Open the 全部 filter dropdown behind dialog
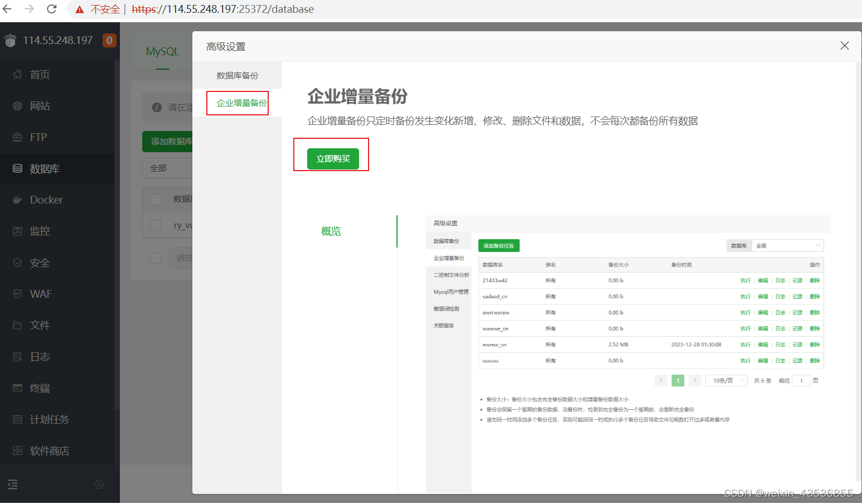The image size is (862, 504). point(167,168)
